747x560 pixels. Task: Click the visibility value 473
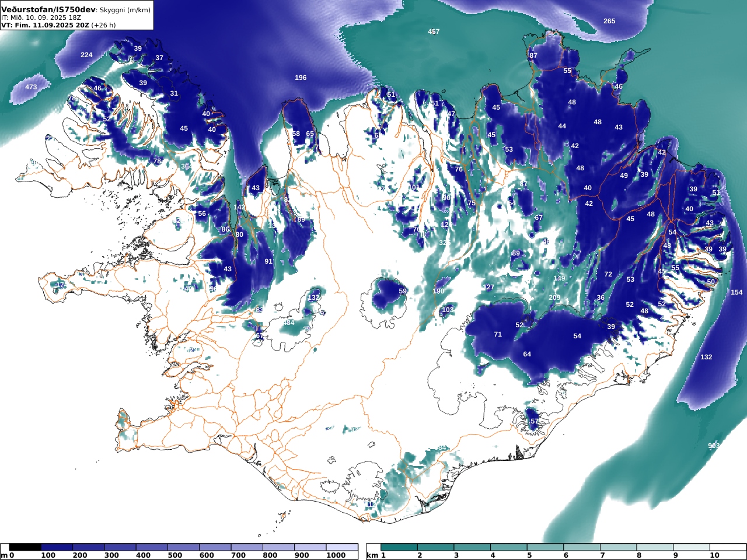click(31, 87)
